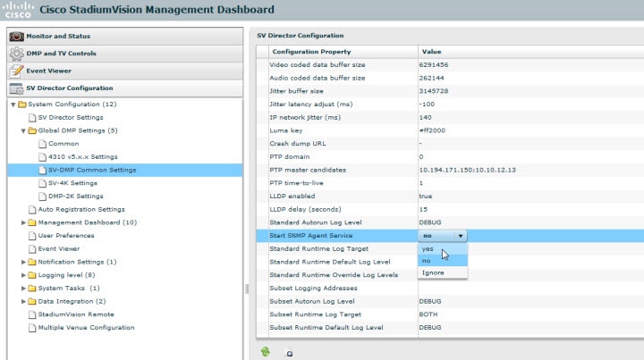Sort by the Configuration Property column header

coord(343,52)
